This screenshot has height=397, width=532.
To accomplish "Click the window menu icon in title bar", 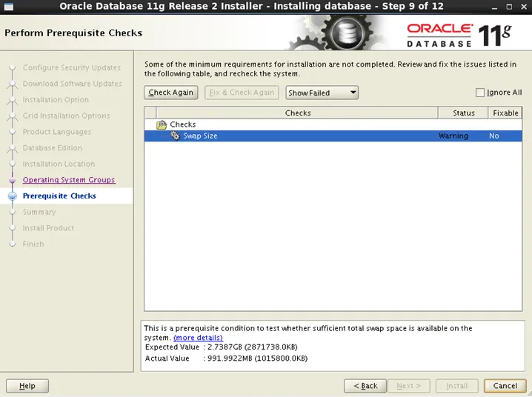I will [x=8, y=7].
